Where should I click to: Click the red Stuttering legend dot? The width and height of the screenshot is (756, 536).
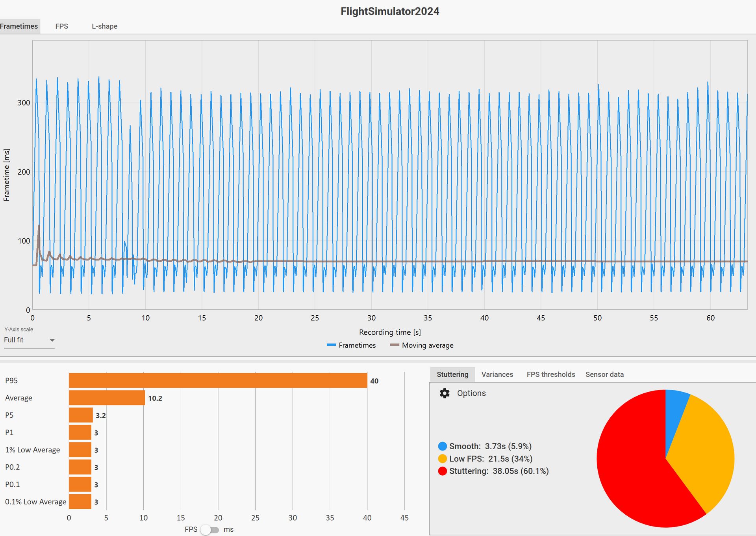443,471
